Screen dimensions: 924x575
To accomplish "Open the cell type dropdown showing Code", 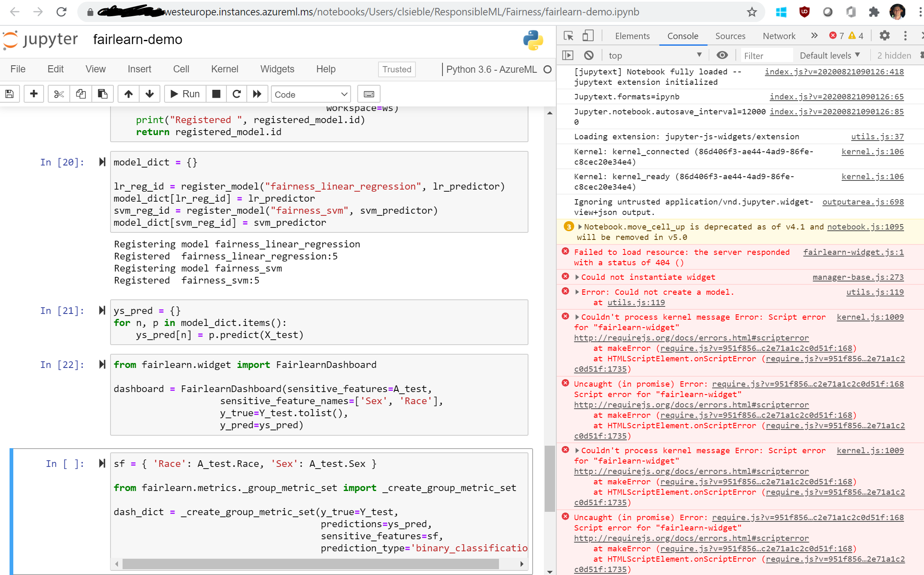I will [311, 94].
